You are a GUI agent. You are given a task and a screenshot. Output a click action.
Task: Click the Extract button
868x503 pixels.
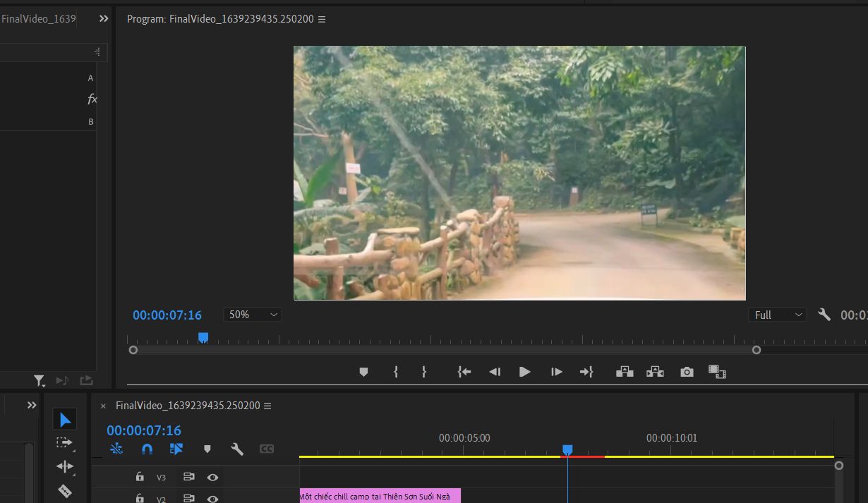[x=656, y=372]
